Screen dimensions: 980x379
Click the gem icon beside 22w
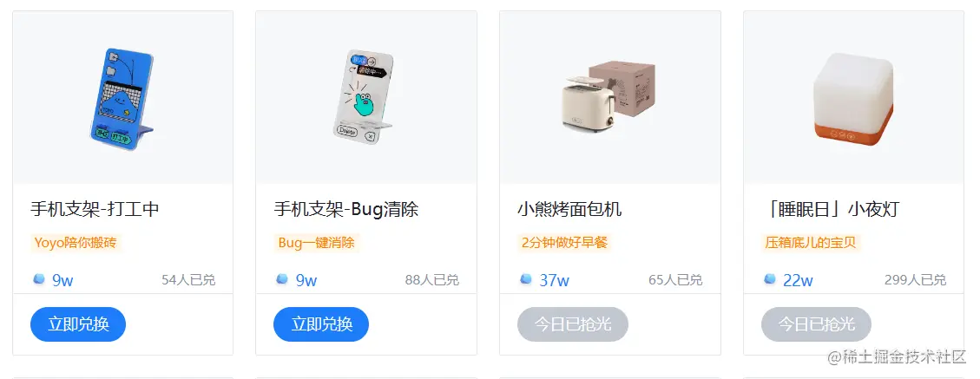point(769,279)
